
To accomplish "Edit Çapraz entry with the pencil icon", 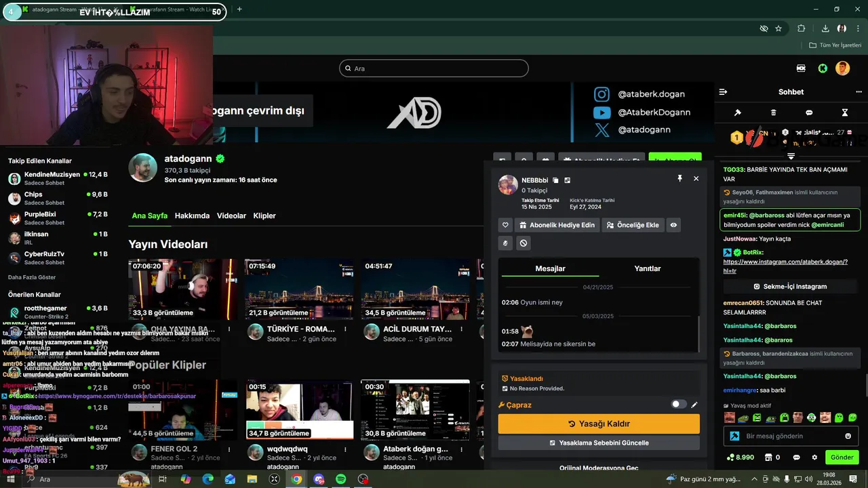I will [x=694, y=405].
